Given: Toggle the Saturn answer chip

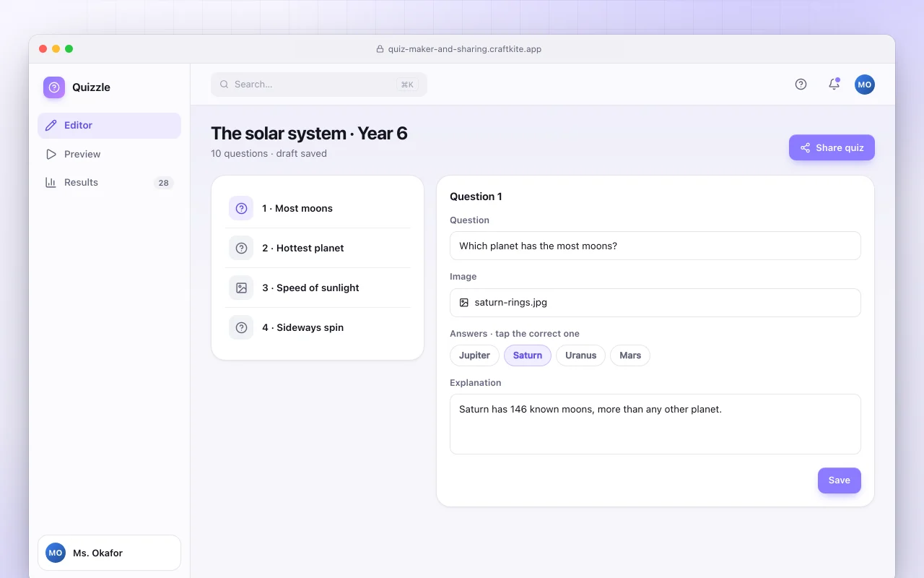Looking at the screenshot, I should click(528, 355).
